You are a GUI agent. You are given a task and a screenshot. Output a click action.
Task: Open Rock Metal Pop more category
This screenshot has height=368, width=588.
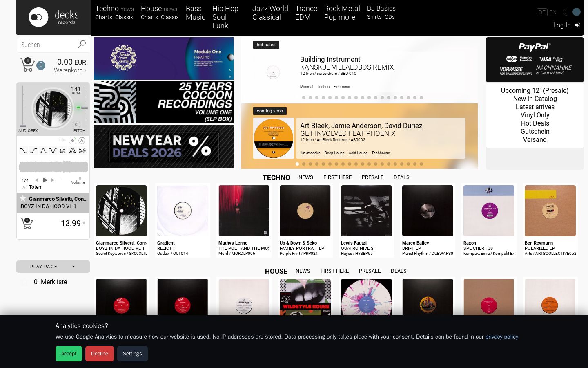pyautogui.click(x=342, y=13)
